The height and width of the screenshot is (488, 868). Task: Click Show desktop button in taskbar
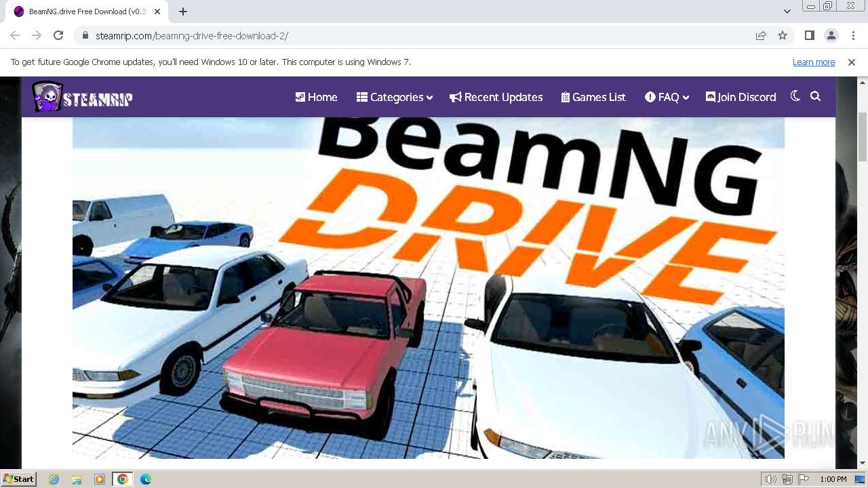[861, 479]
